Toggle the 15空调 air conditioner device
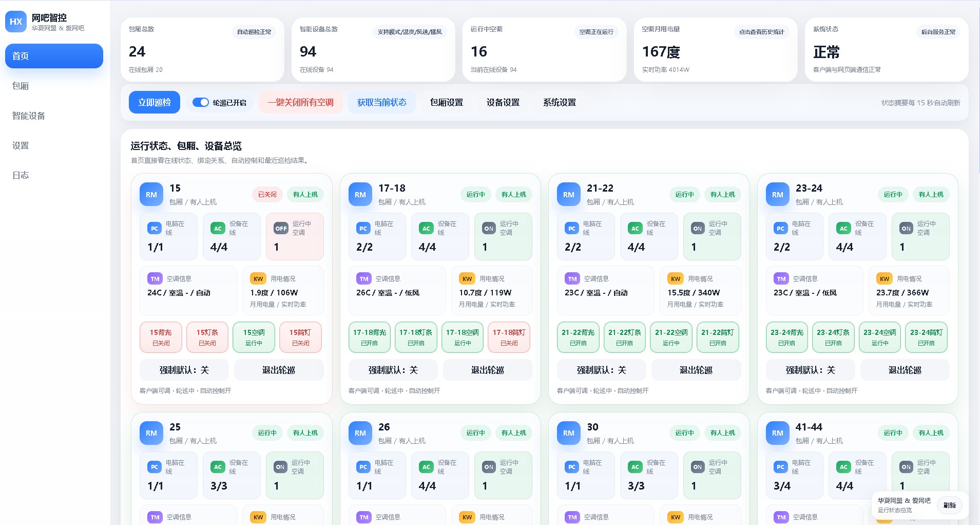This screenshot has height=525, width=980. [254, 338]
